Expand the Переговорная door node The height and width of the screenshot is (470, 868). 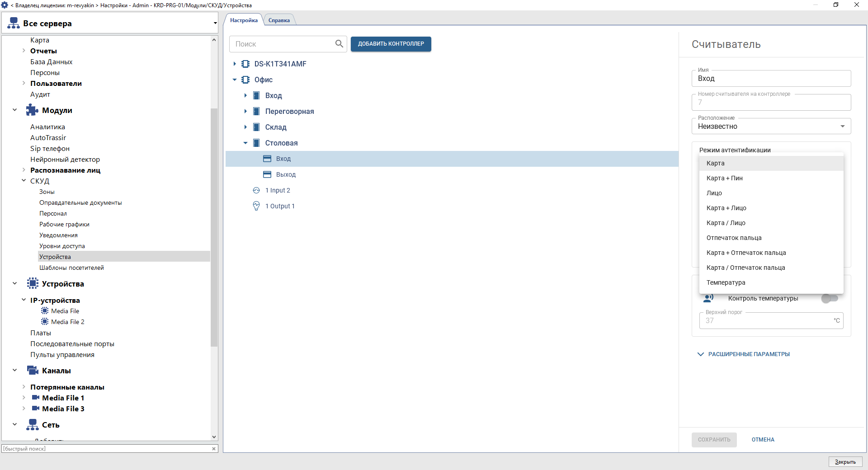click(x=245, y=112)
